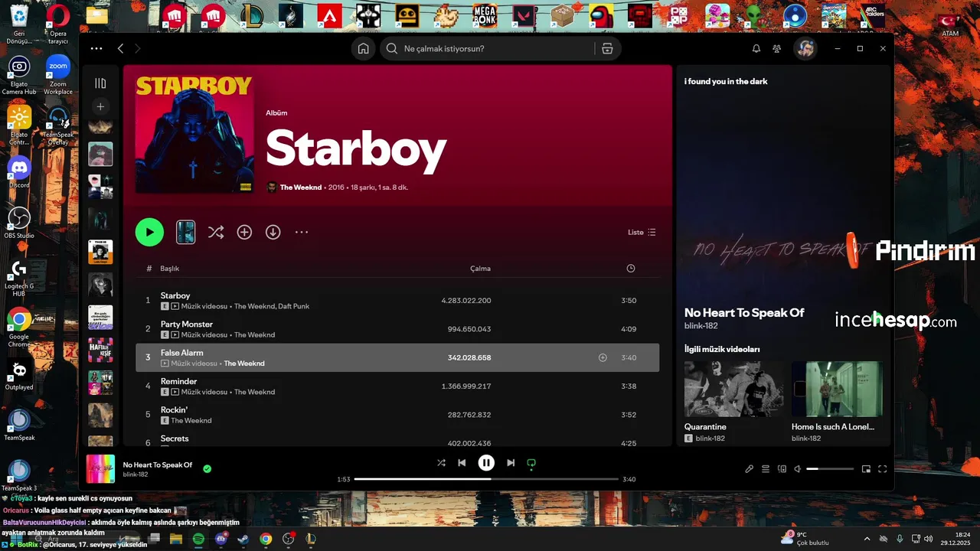Toggle repeat mode in the player bar
This screenshot has height=551, width=980.
[x=531, y=462]
